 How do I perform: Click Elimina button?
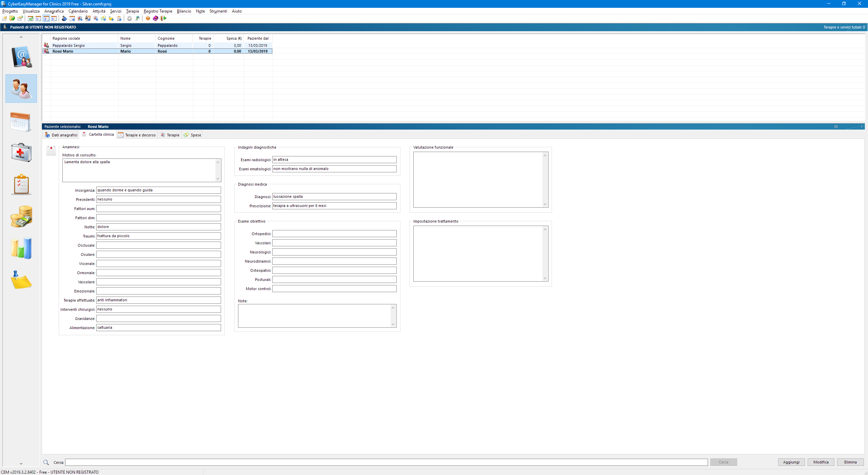pos(850,462)
